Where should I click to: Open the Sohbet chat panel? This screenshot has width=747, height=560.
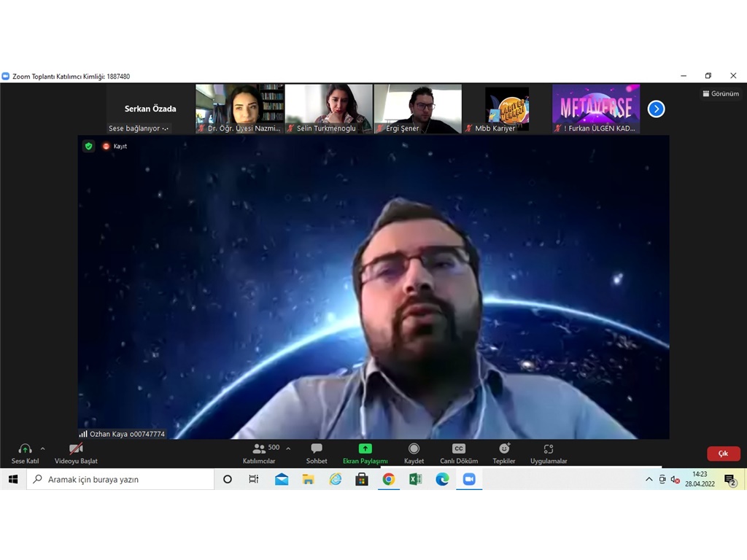tap(317, 454)
